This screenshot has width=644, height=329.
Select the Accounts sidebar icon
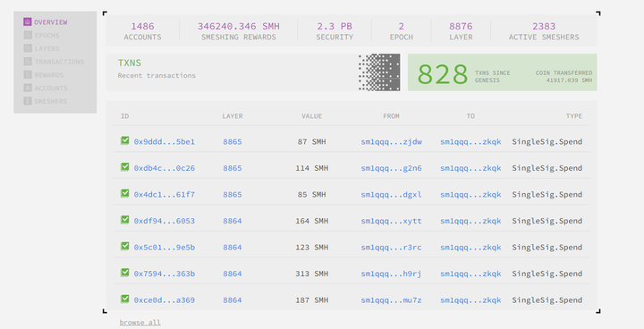[28, 88]
